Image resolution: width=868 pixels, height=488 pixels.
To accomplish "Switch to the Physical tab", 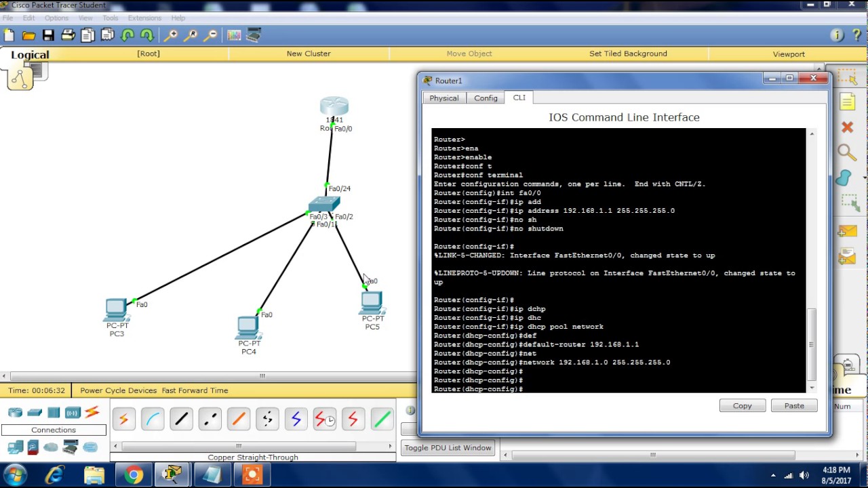I will click(x=444, y=98).
